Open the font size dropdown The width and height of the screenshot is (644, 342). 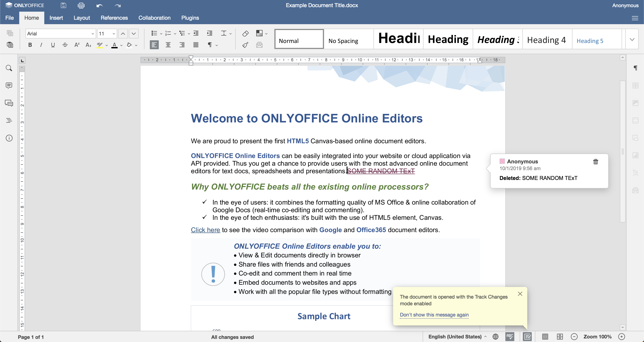click(114, 33)
